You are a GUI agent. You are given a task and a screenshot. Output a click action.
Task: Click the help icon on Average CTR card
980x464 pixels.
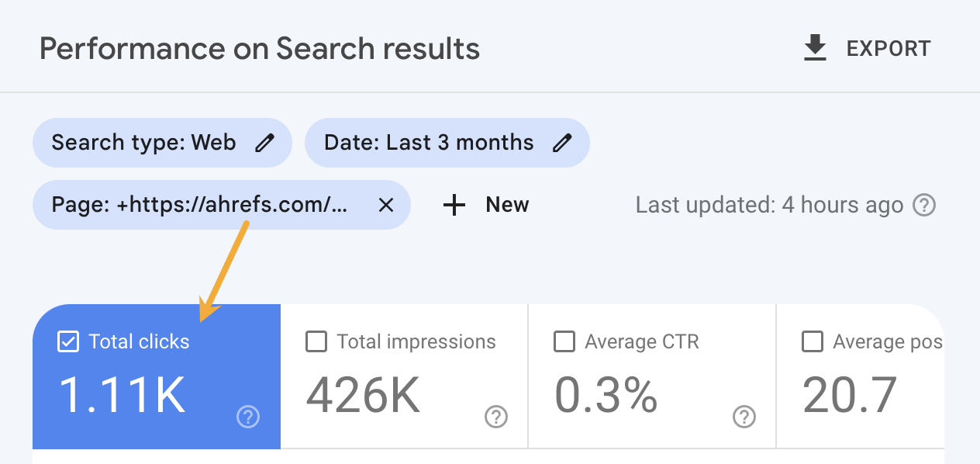[x=744, y=417]
